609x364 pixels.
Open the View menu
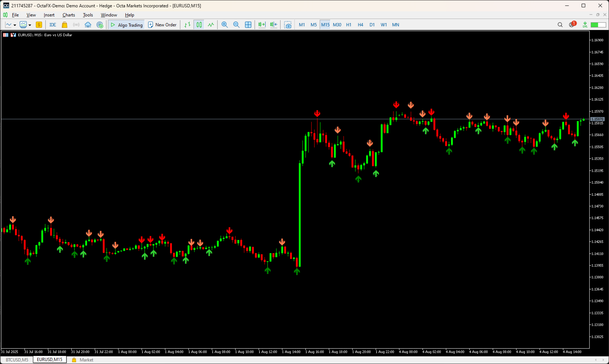pyautogui.click(x=31, y=15)
